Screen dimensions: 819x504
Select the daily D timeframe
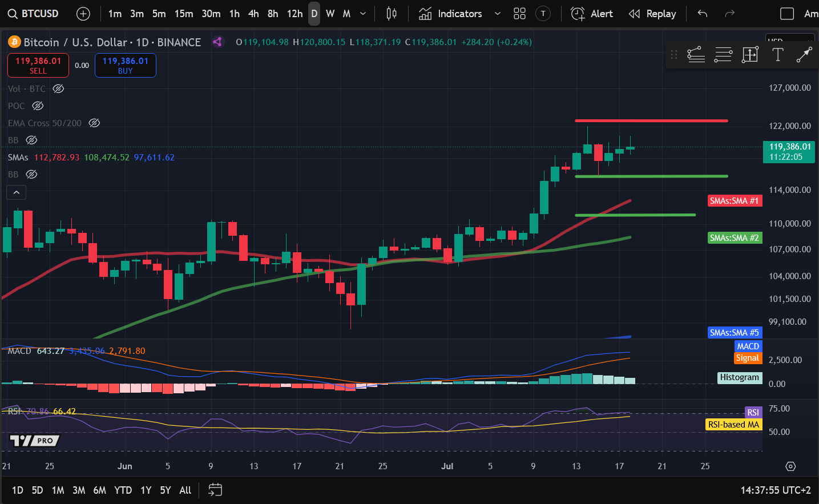click(314, 14)
